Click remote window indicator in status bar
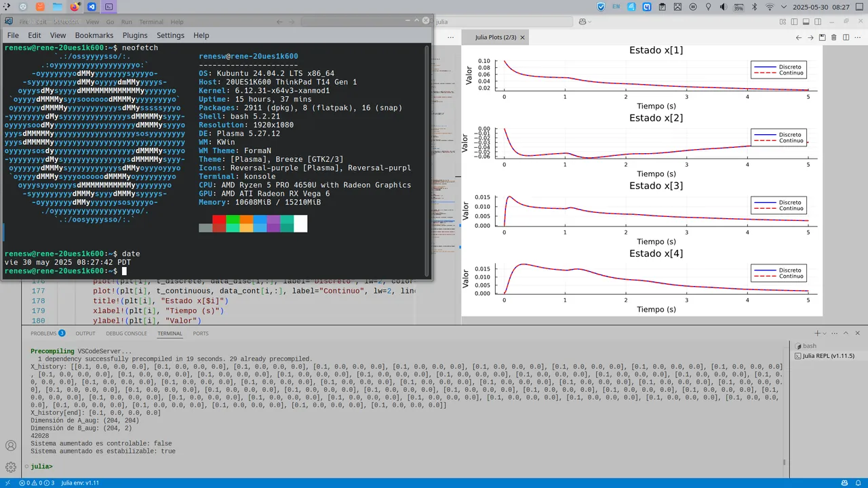Viewport: 868px width, 488px height. pos(6,483)
